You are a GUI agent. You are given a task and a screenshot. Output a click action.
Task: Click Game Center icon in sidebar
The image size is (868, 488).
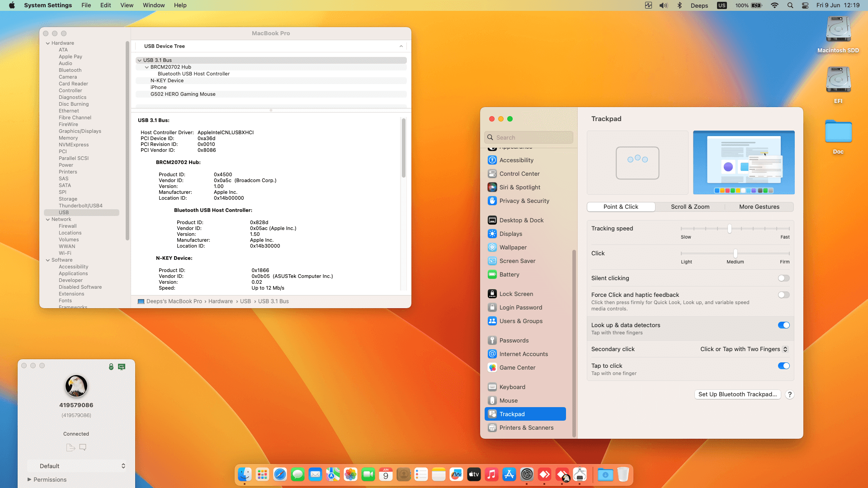(492, 367)
